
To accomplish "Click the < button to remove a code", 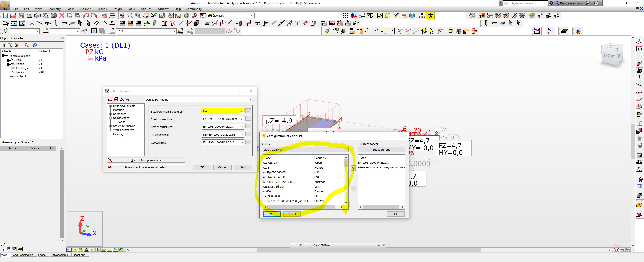I will [x=353, y=188].
